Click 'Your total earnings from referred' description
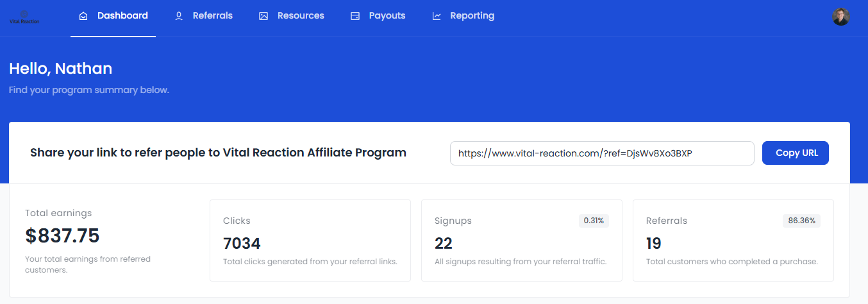868x304 pixels. pyautogui.click(x=88, y=264)
